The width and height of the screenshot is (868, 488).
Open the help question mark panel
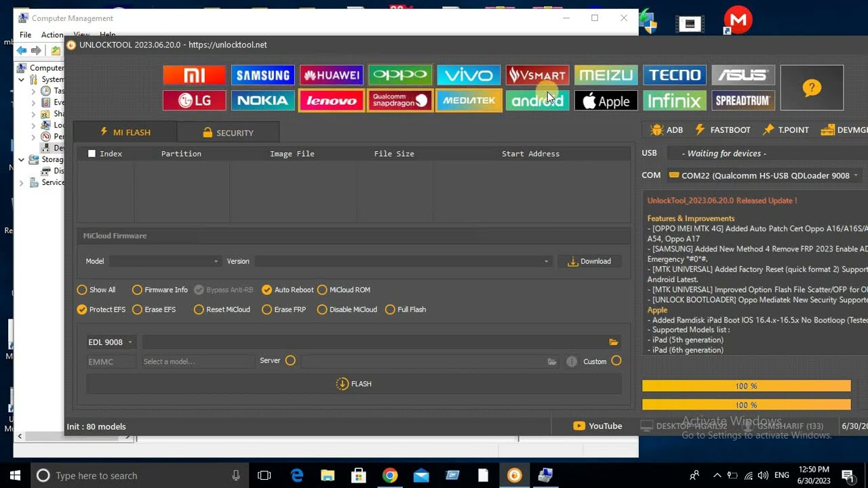[812, 88]
